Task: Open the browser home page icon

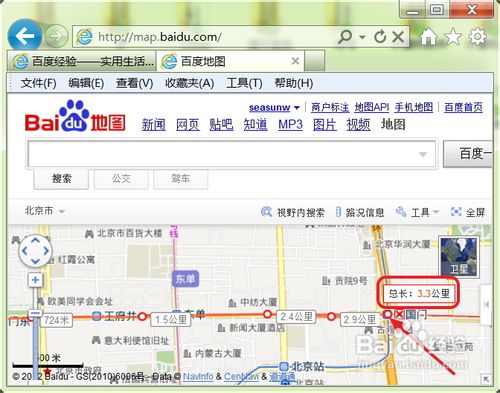Action: pos(428,36)
